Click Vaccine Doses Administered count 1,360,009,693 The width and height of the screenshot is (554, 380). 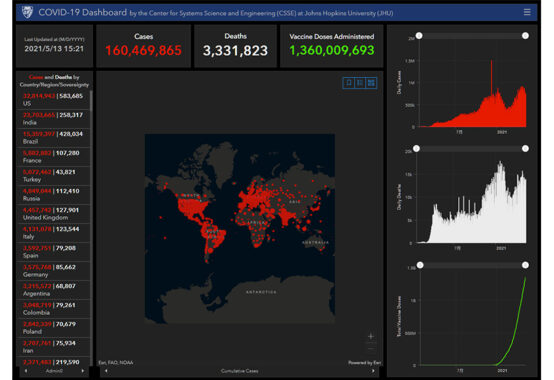(332, 51)
